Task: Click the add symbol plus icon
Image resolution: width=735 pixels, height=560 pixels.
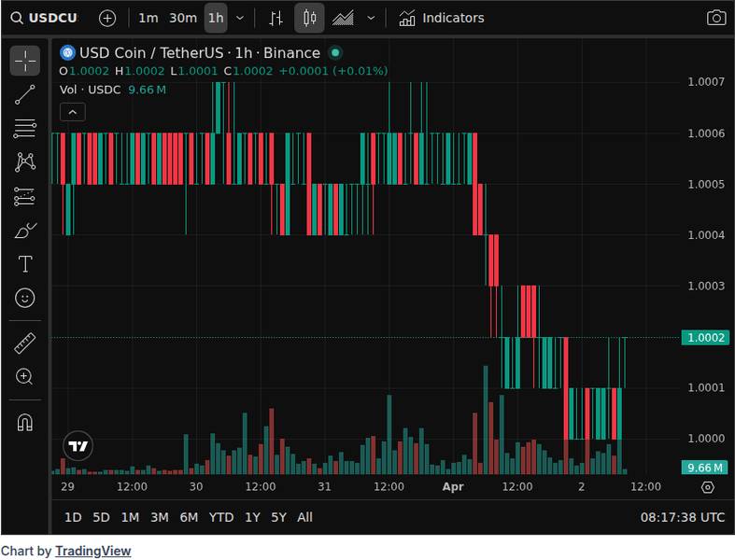Action: tap(107, 19)
